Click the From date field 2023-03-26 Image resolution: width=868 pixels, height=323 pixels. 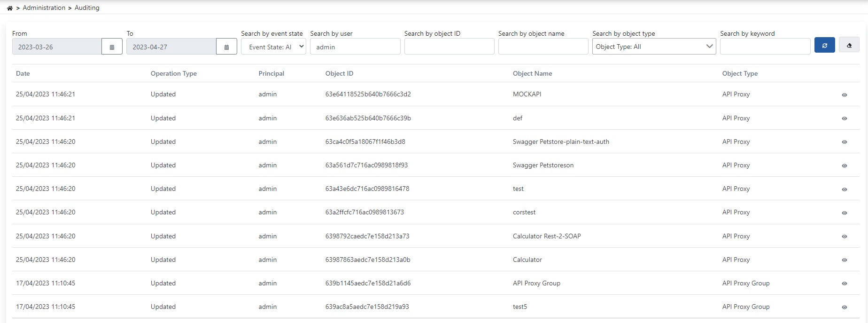[x=57, y=47]
